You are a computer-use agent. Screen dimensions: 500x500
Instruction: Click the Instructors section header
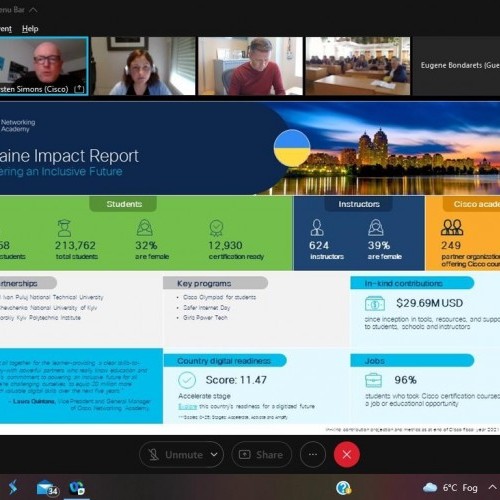[359, 204]
